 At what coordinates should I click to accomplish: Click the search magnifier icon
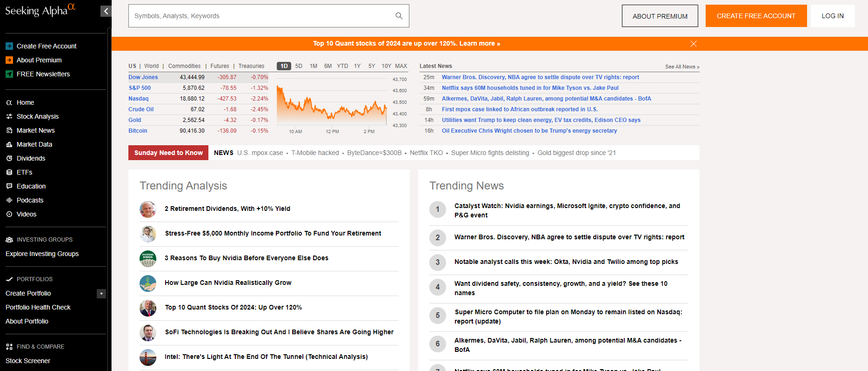click(x=399, y=16)
